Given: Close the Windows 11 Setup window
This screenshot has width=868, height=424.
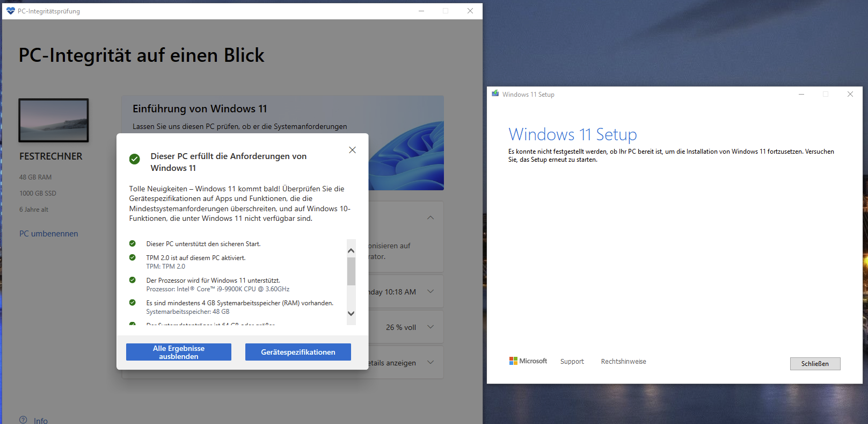Looking at the screenshot, I should (x=850, y=94).
